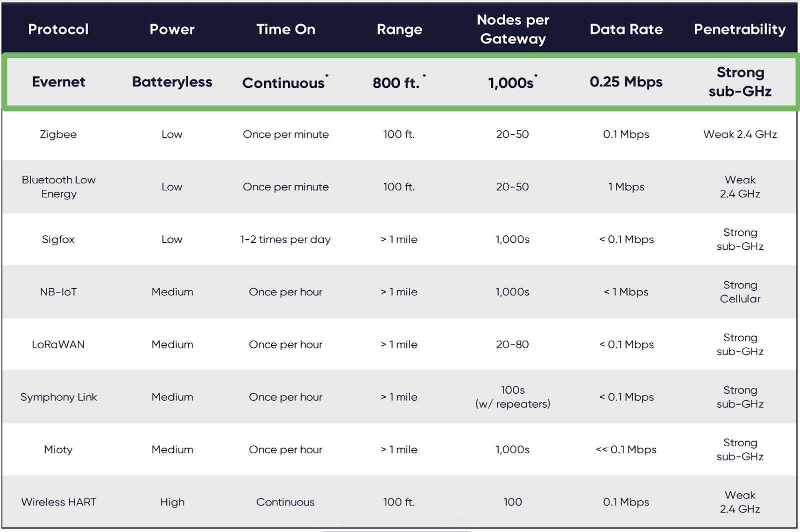Image resolution: width=800 pixels, height=532 pixels.
Task: Click the Symphony Link protocol name
Action: pyautogui.click(x=58, y=397)
